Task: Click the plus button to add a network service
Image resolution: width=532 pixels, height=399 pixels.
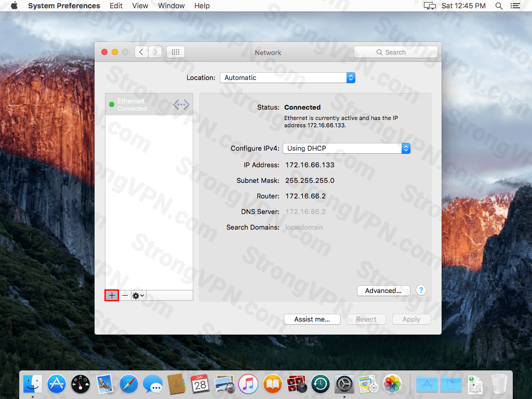Action: [x=112, y=295]
